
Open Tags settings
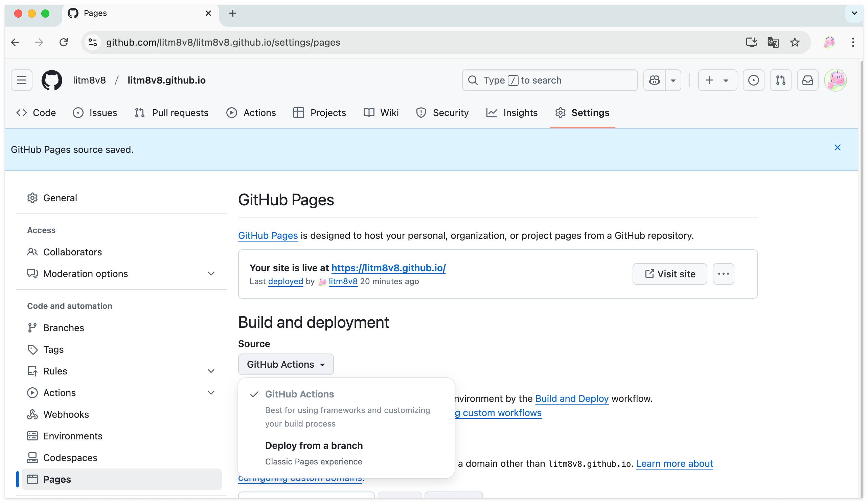point(121,350)
